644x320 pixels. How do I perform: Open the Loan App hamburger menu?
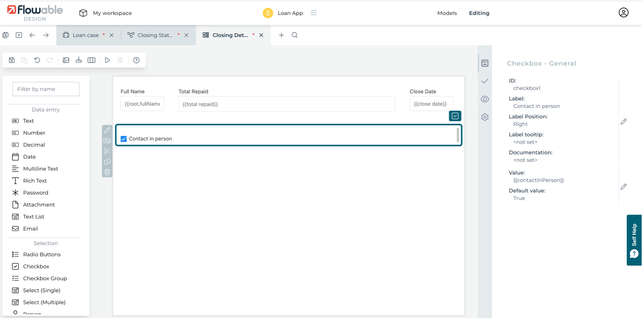pos(314,13)
